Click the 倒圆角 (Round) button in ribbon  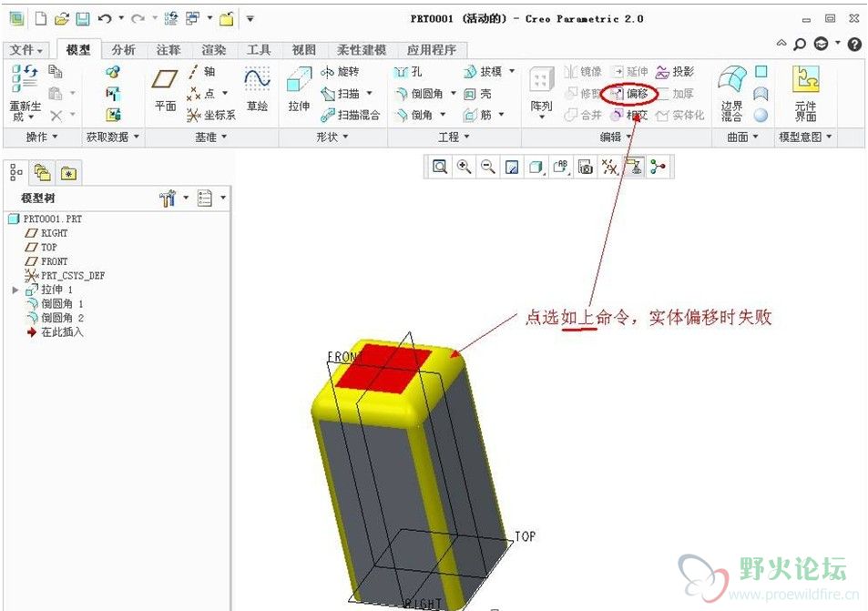point(419,94)
